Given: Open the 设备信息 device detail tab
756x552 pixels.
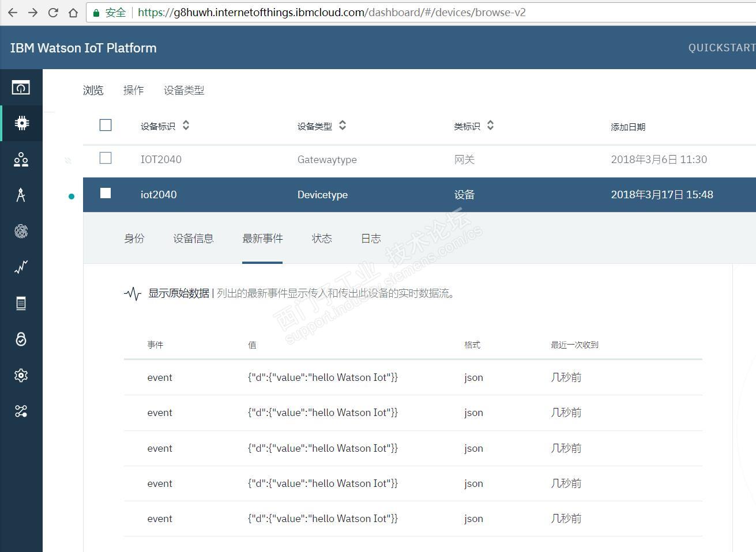Looking at the screenshot, I should [193, 239].
